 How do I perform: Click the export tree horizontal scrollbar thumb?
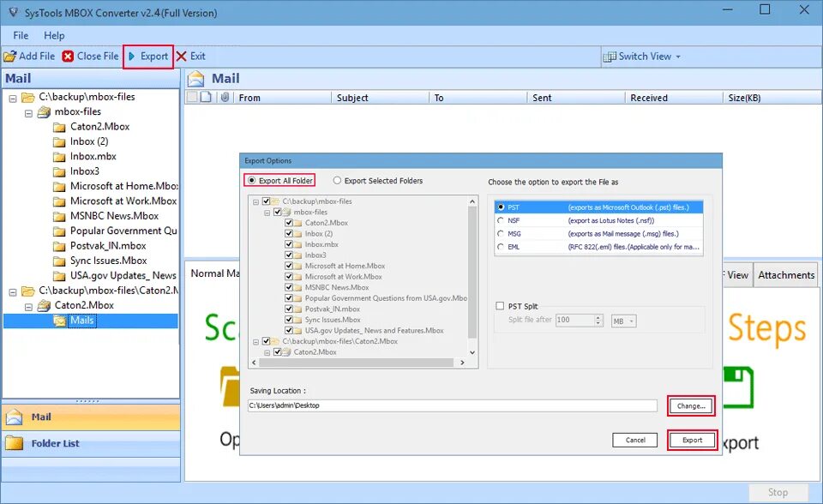356,363
